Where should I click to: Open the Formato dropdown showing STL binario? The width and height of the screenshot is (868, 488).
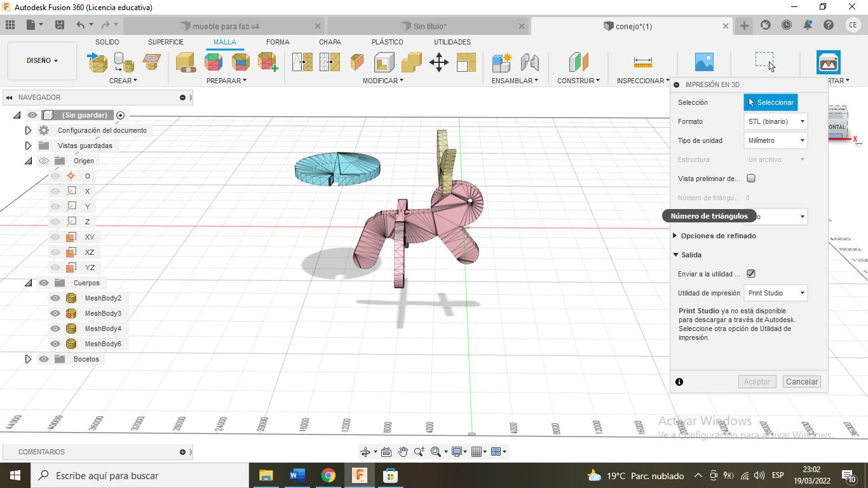pos(775,121)
